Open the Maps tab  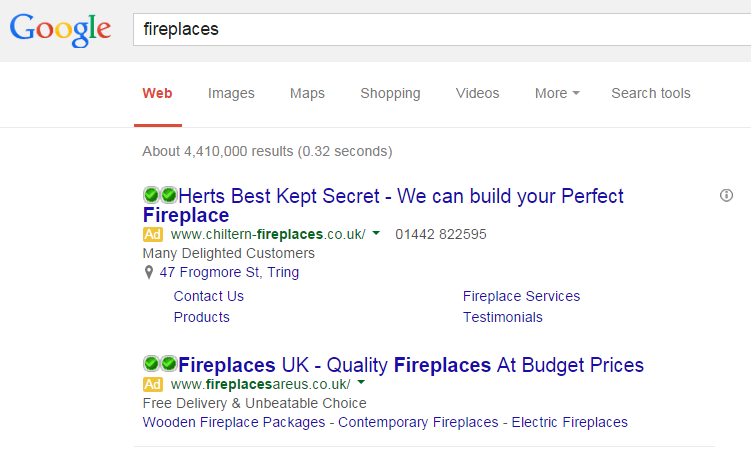click(x=307, y=93)
